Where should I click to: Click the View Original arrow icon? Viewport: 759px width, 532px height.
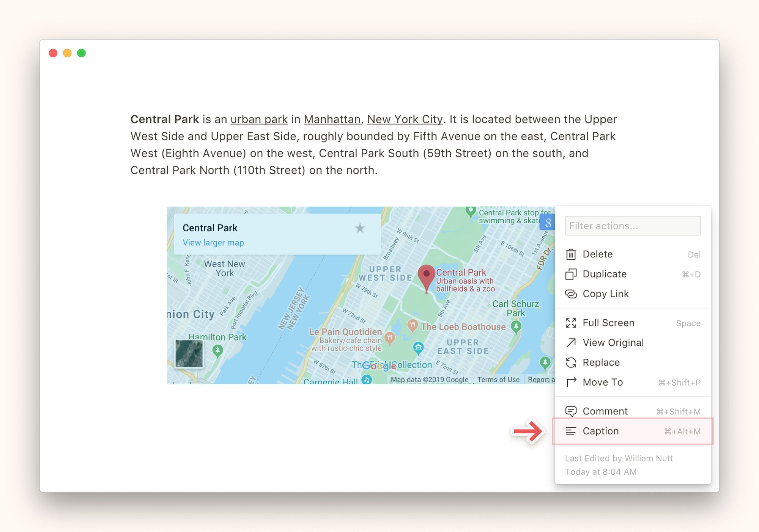click(571, 342)
